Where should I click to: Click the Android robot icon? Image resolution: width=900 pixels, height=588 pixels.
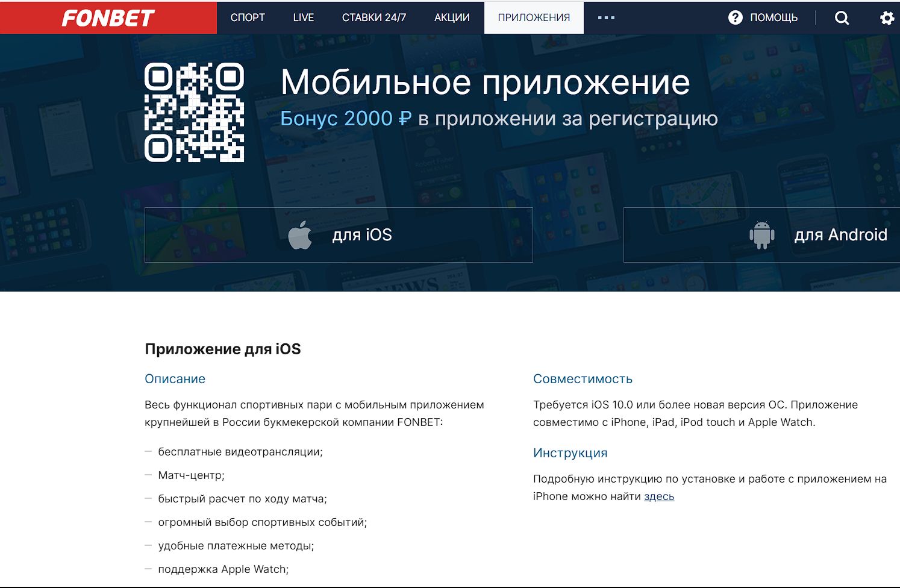click(762, 235)
